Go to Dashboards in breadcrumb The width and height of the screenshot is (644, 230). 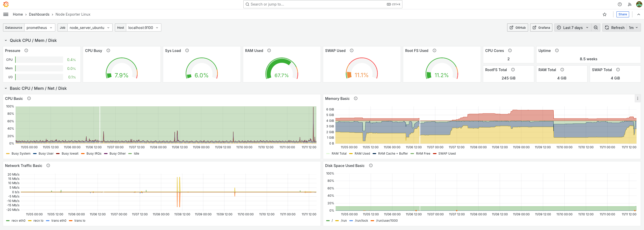pyautogui.click(x=39, y=14)
